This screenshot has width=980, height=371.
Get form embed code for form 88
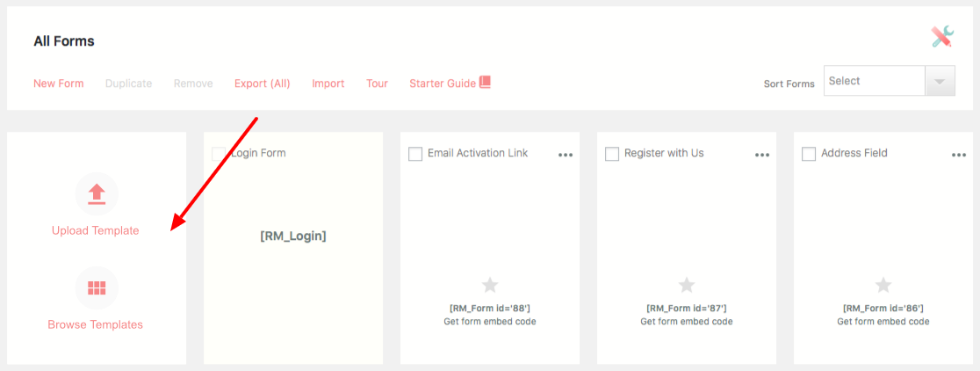(x=490, y=322)
